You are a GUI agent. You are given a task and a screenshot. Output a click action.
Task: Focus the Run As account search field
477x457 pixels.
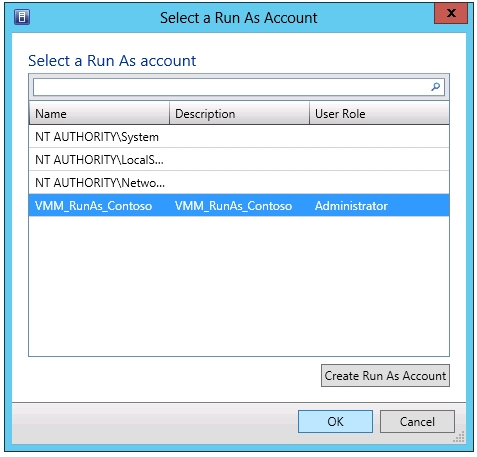pos(239,87)
